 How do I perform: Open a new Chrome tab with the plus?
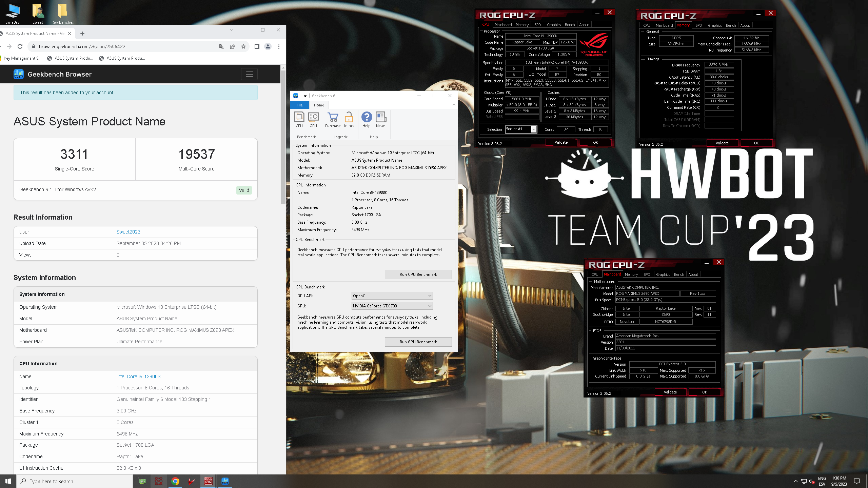point(82,34)
